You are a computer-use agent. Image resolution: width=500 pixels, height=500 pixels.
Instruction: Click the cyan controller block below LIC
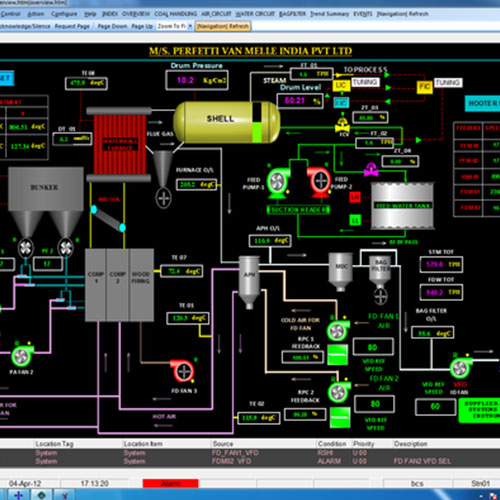click(341, 102)
